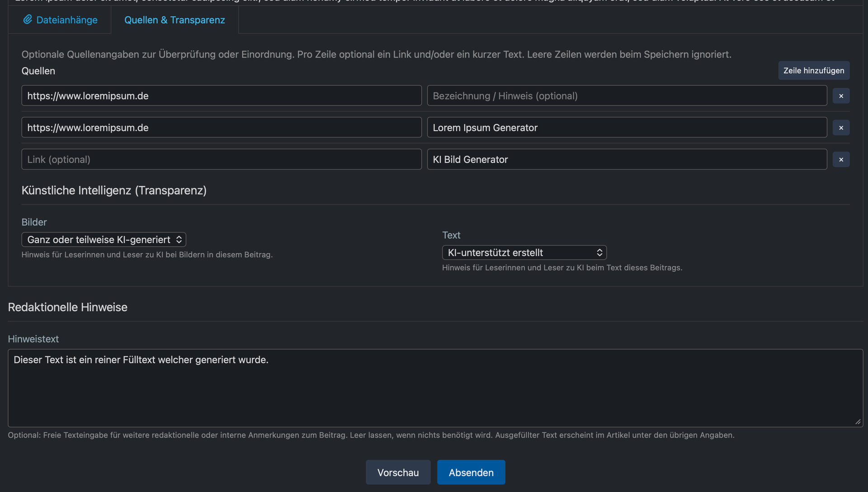Click chevron arrows of Text select
This screenshot has height=492, width=868.
tap(599, 253)
